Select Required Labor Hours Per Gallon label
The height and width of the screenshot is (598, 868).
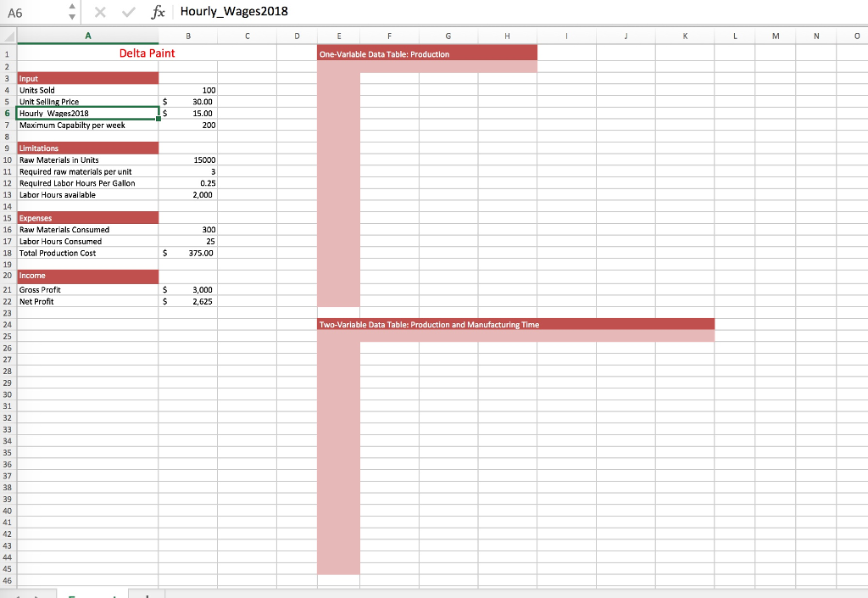point(88,183)
